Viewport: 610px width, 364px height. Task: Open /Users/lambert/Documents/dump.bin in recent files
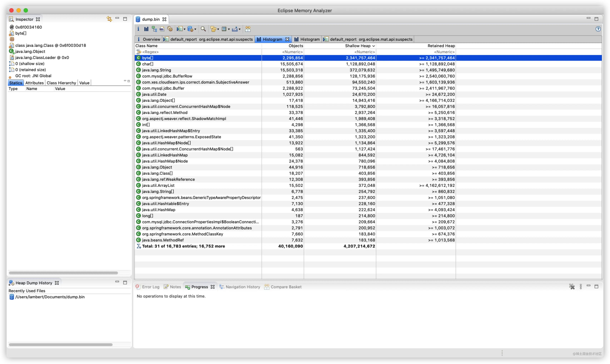click(50, 297)
